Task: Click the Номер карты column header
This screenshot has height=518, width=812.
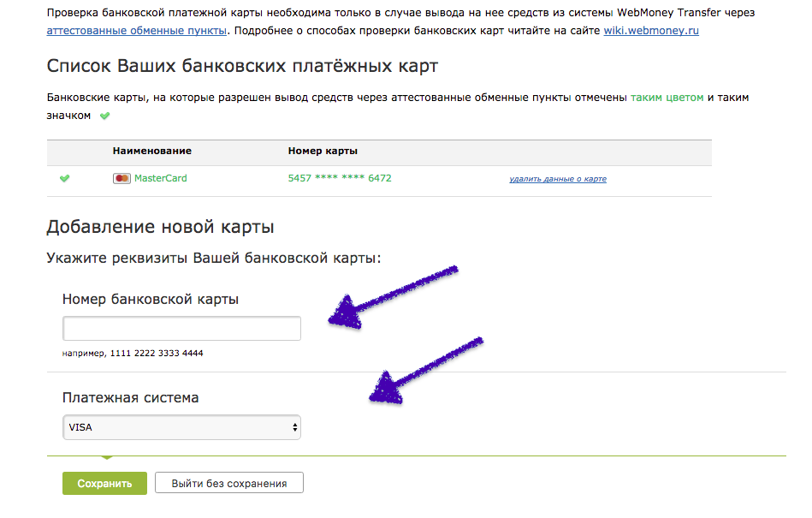Action: coord(323,151)
